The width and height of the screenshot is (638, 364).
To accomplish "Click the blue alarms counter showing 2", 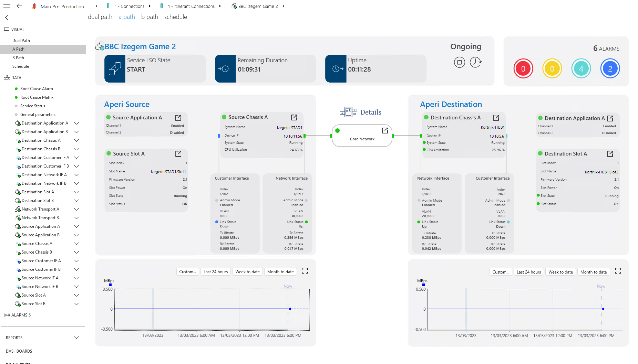I will (x=610, y=69).
